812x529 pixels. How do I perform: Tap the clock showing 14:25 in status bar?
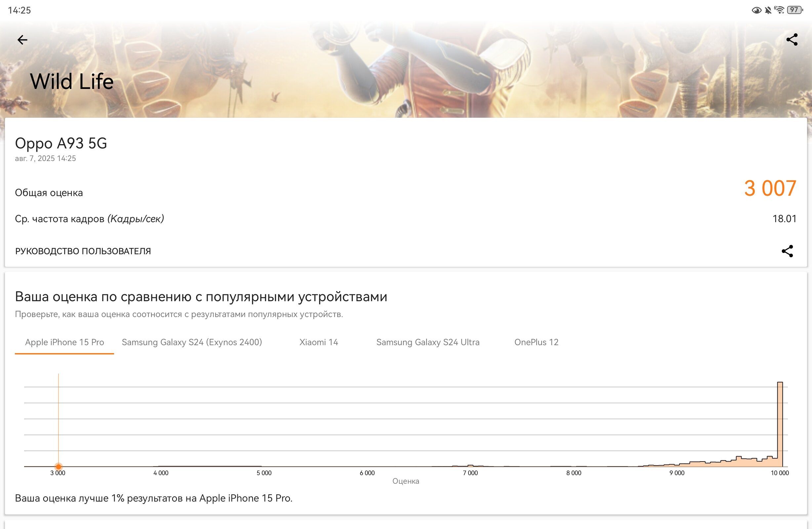pyautogui.click(x=20, y=10)
